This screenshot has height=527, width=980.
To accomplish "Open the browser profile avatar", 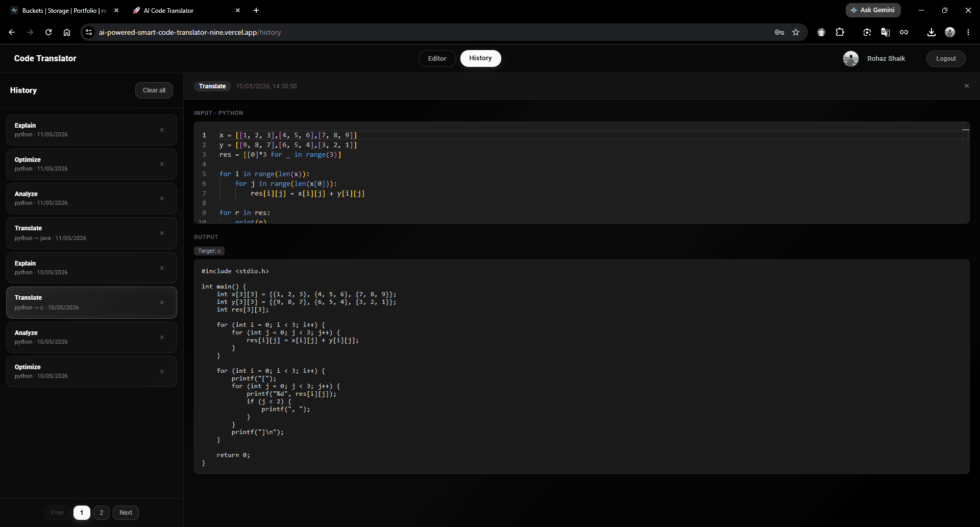I will click(950, 32).
